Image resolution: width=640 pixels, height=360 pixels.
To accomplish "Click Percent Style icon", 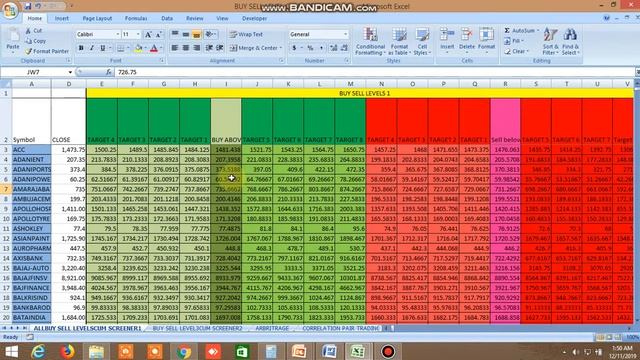I will click(310, 48).
